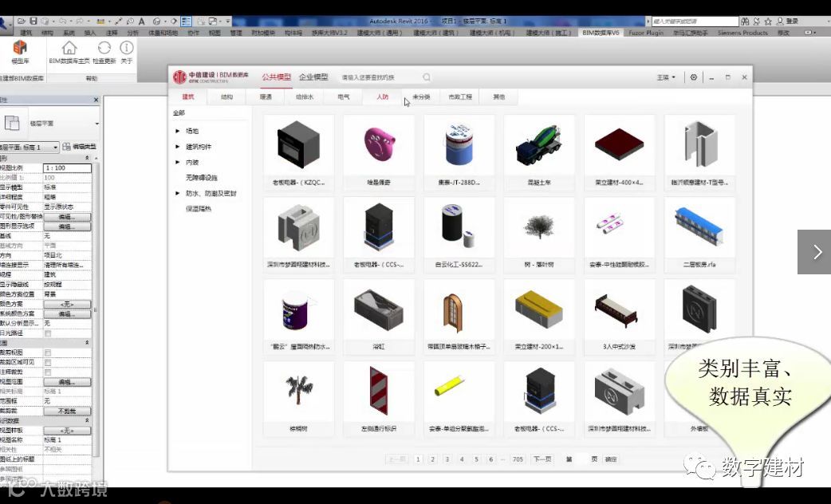831x504 pixels.
Task: Switch to 公共模型 tab
Action: coord(276,77)
